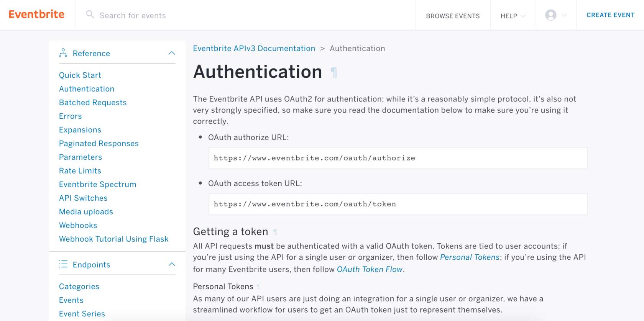Click the Getting a token heading
This screenshot has width=644, height=321.
click(230, 232)
